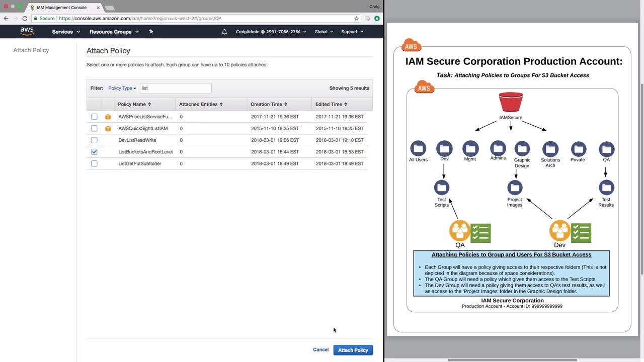Click the Craig profile name in the browser
This screenshot has width=644, height=362.
click(x=374, y=7)
